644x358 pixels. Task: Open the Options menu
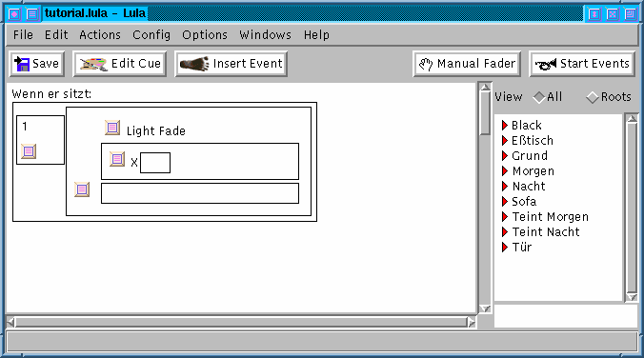click(x=205, y=35)
